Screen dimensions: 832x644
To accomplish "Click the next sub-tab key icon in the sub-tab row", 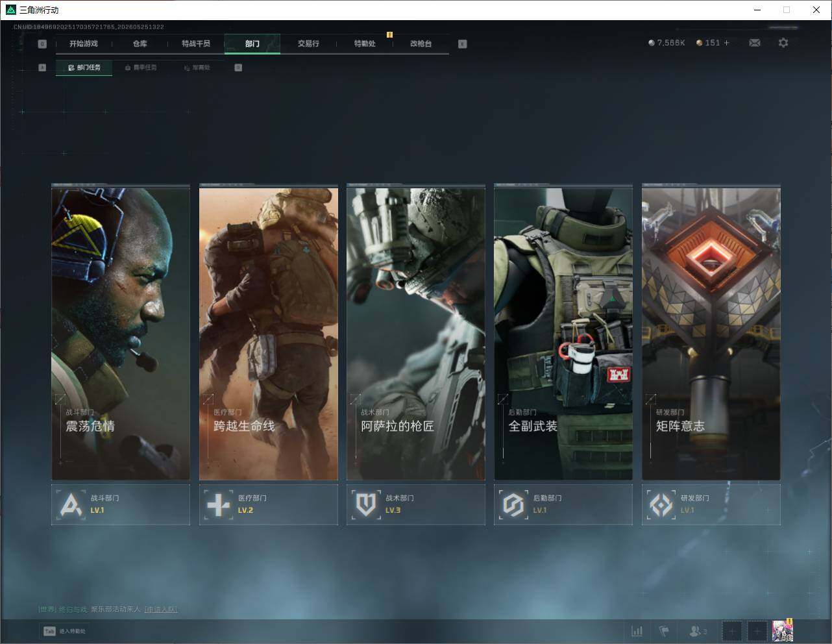I will 238,68.
